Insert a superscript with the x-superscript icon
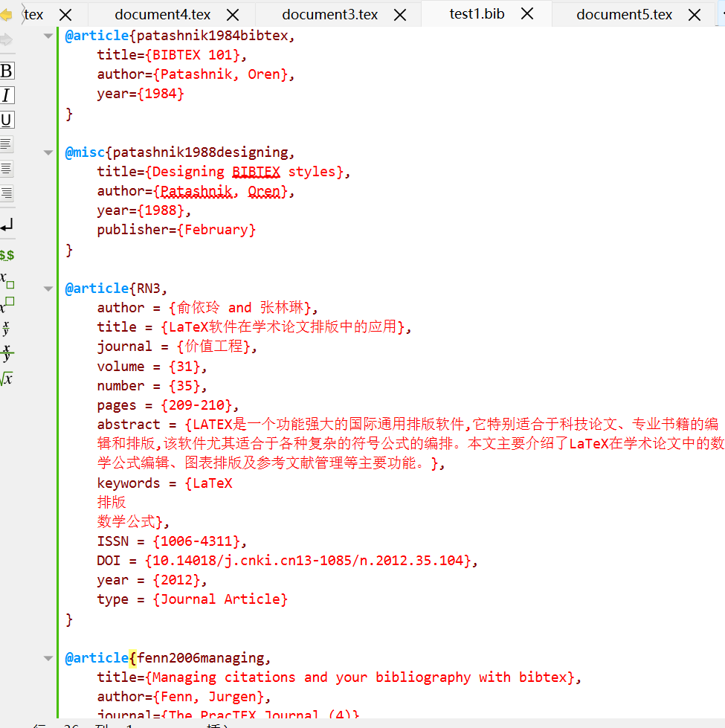Viewport: 725px width, 728px height. click(x=7, y=304)
